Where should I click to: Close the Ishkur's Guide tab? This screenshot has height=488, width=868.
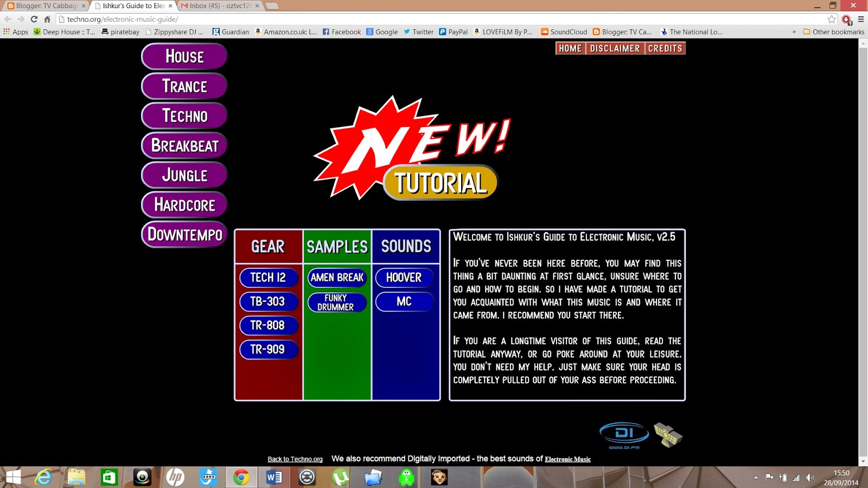170,6
